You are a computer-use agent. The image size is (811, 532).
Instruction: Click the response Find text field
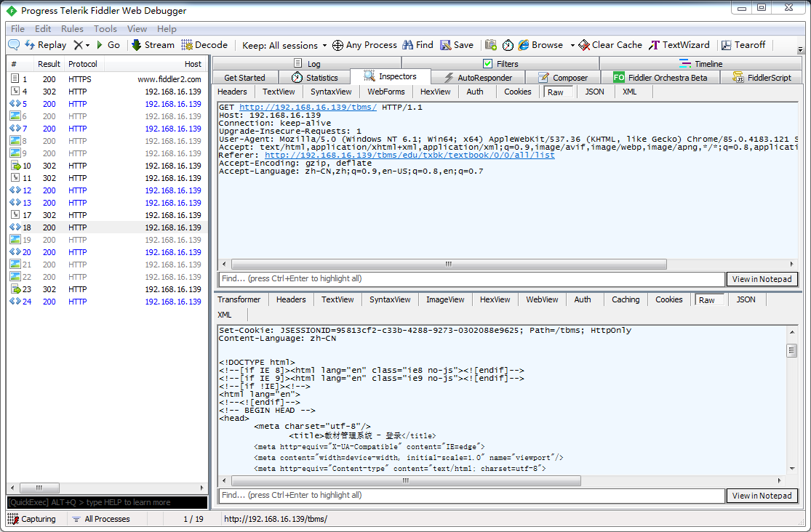(x=472, y=495)
